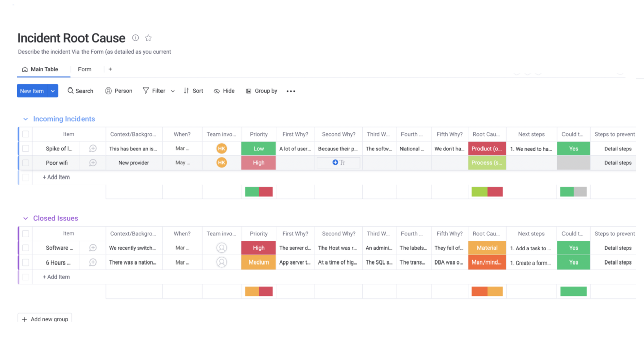Collapse the Incoming Incidents group

coord(25,119)
